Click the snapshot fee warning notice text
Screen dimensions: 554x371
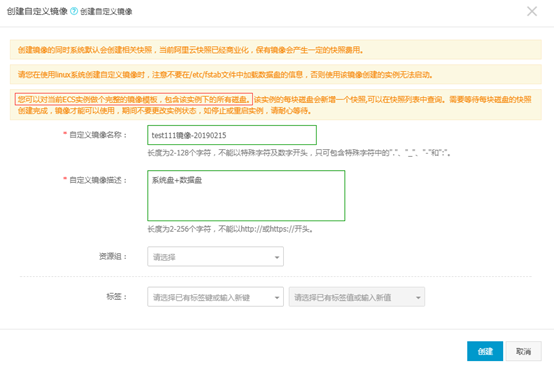190,50
